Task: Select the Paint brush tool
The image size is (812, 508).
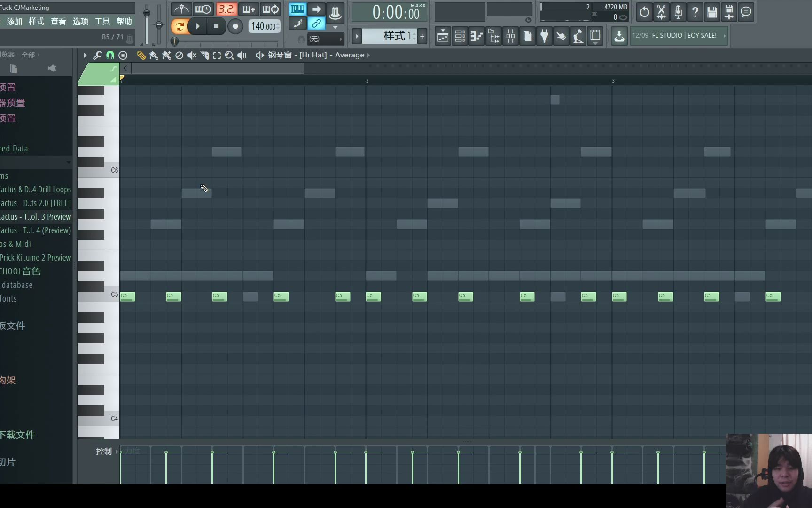Action: [x=154, y=55]
